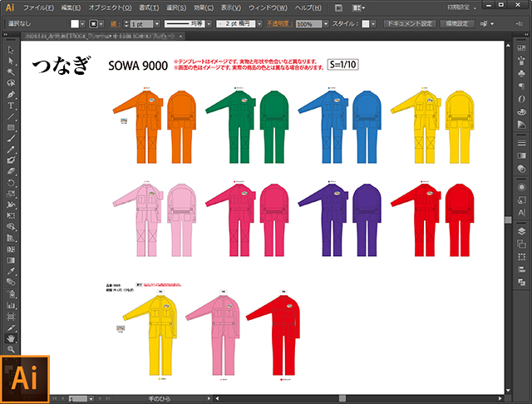Screen dimensions: 532x404
Task: Open the Align panel icon
Action: click(x=521, y=269)
